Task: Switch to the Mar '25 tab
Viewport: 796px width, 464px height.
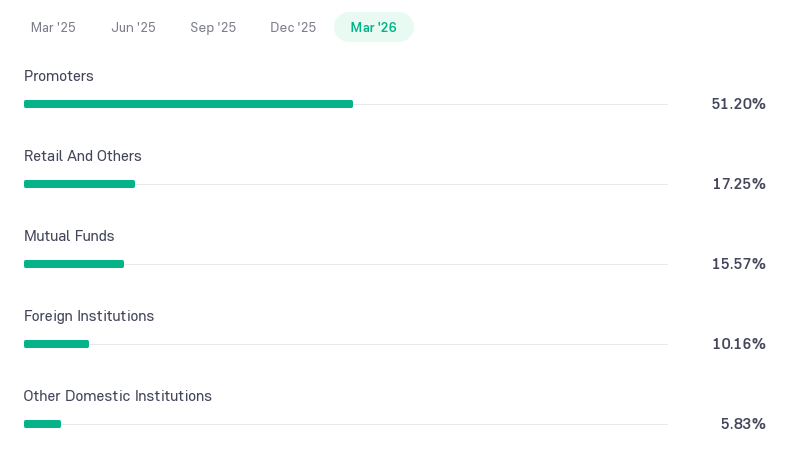Action: pos(53,27)
